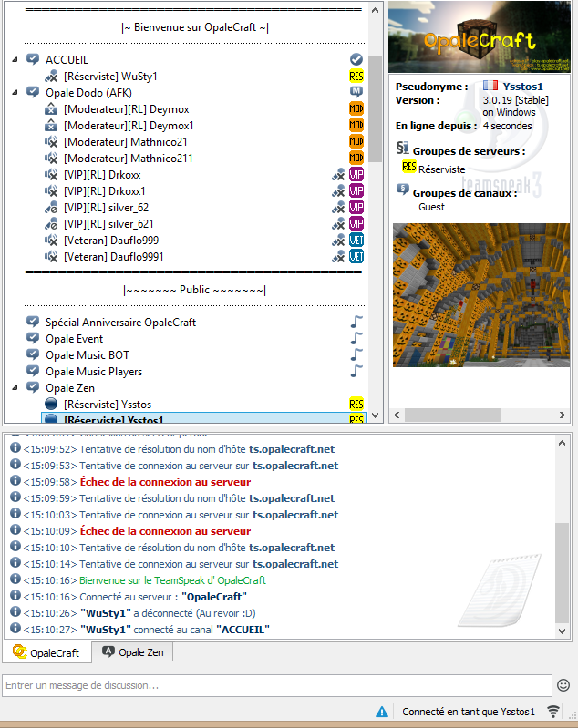Viewport: 578px width, 728px height.
Task: Open the emoji smiley picker
Action: 563,685
